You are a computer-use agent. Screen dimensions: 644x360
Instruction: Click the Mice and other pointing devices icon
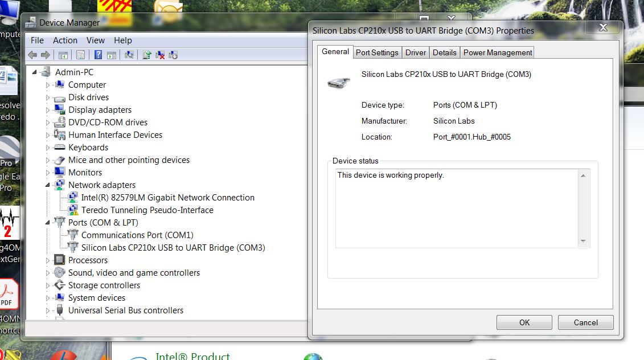click(x=60, y=160)
